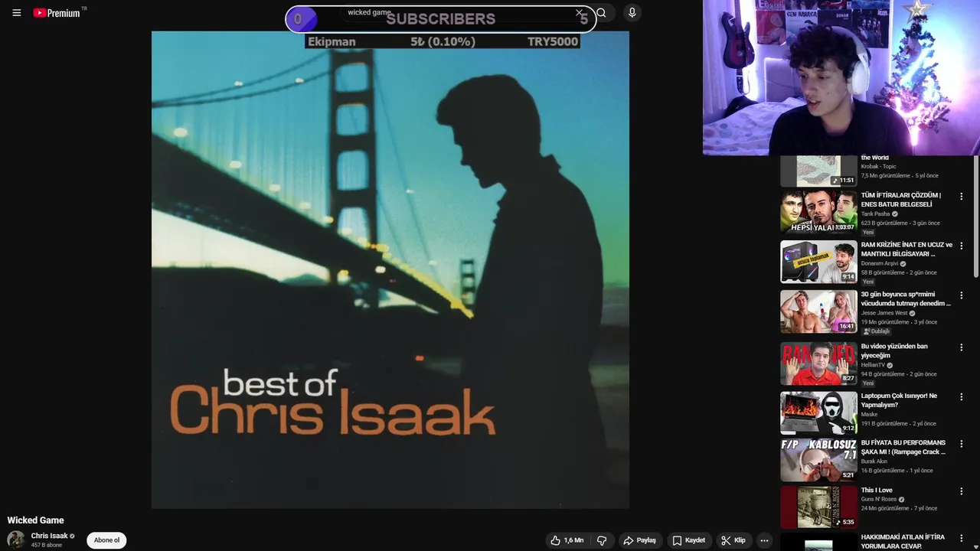Image resolution: width=980 pixels, height=551 pixels.
Task: Open the Paylaş share button
Action: point(640,540)
